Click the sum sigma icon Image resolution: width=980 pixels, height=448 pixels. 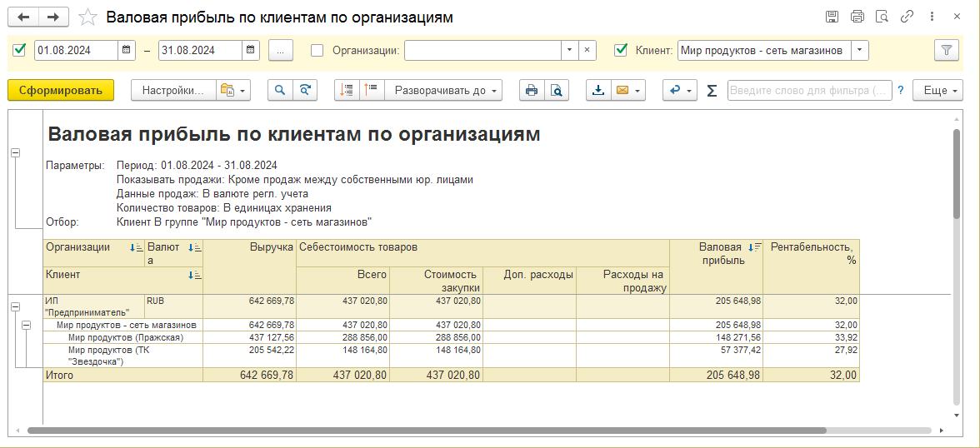tap(712, 91)
